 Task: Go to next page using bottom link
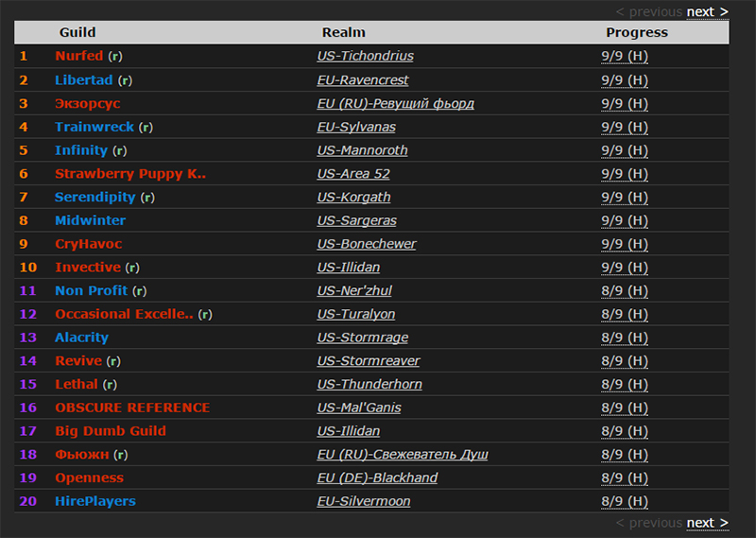(707, 523)
